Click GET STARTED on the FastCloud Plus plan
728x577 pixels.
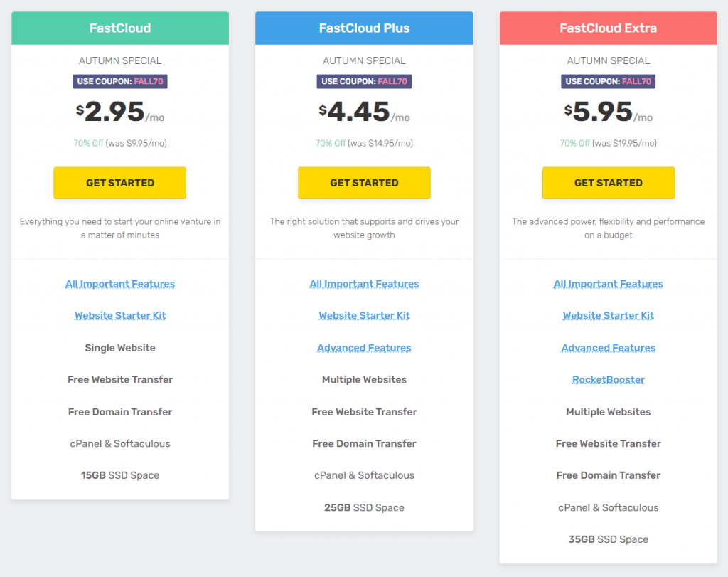click(364, 183)
